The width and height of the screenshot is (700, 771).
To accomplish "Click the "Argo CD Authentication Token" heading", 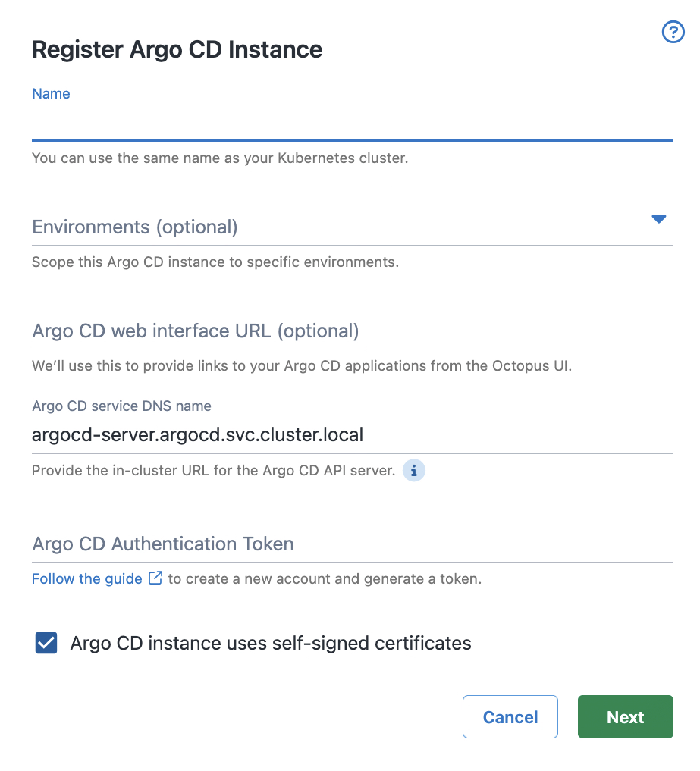I will pos(162,544).
